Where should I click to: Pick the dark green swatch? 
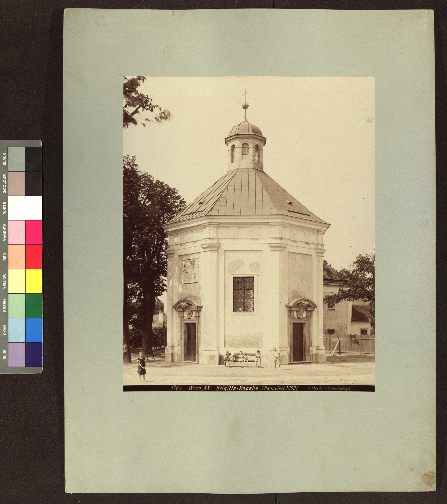pyautogui.click(x=34, y=306)
